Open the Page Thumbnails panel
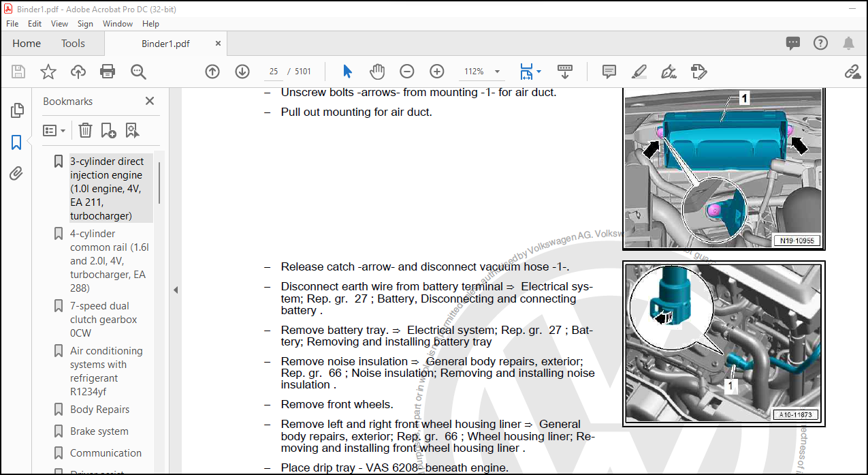868x475 pixels. (17, 110)
